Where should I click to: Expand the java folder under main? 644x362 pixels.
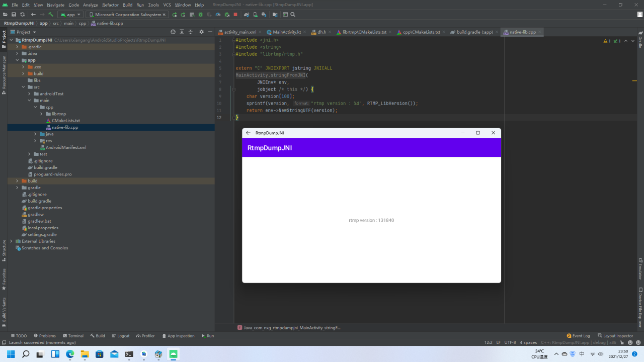[35, 134]
